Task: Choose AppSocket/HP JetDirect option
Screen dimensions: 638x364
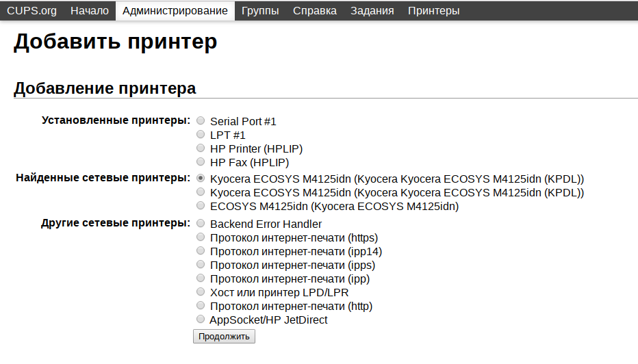Action: point(201,320)
